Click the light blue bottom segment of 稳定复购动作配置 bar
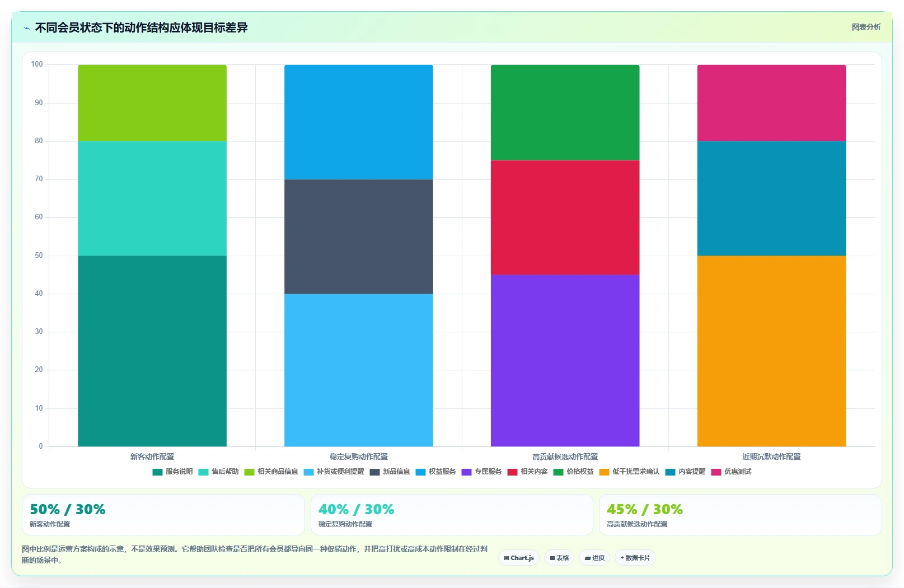The image size is (904, 588). 359,370
